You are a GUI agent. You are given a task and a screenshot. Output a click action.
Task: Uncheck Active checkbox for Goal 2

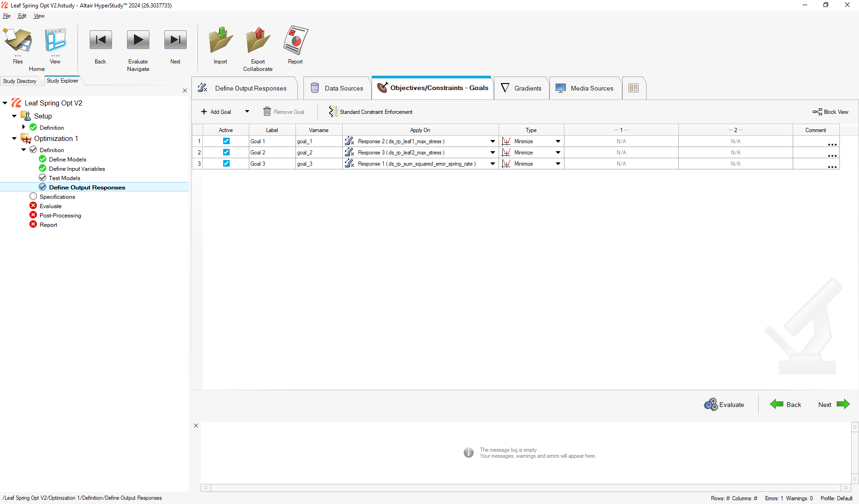(226, 152)
